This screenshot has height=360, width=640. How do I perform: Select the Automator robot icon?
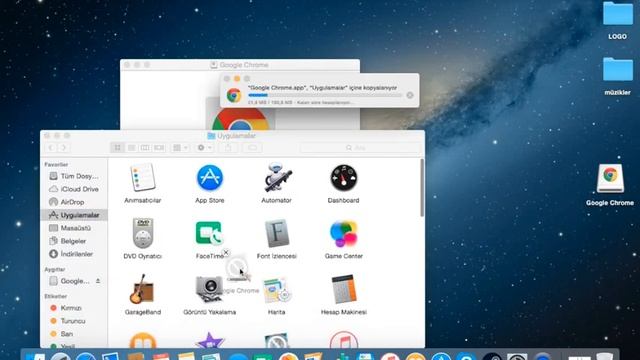277,178
